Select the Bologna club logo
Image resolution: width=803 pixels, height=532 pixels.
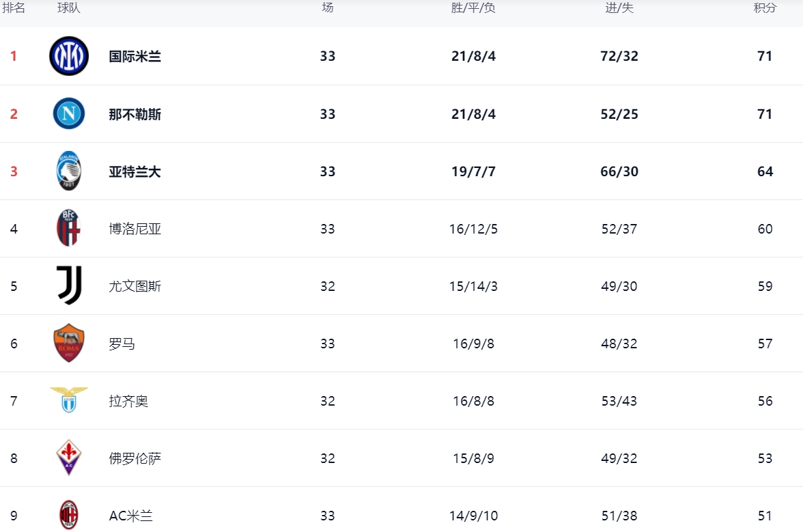click(69, 228)
